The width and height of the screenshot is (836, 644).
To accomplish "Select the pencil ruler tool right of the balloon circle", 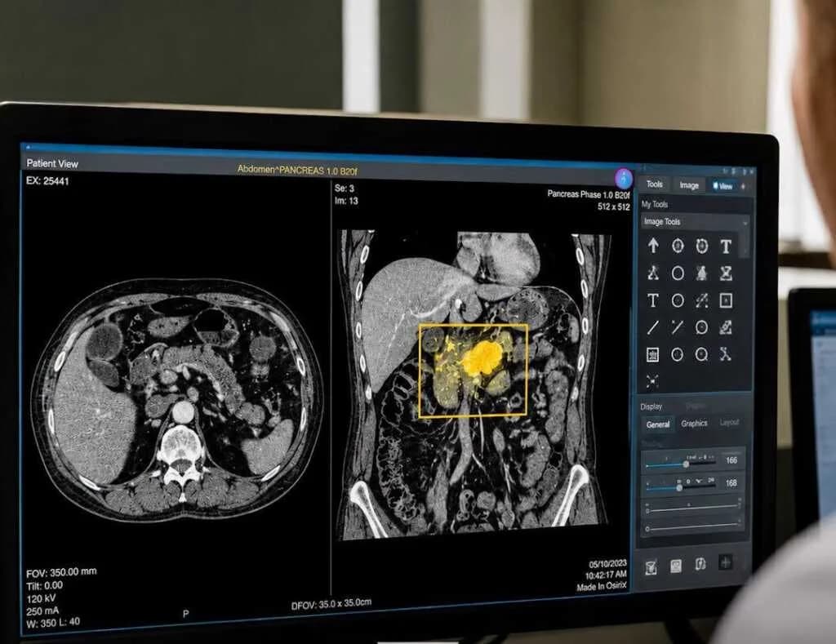I will [x=726, y=327].
